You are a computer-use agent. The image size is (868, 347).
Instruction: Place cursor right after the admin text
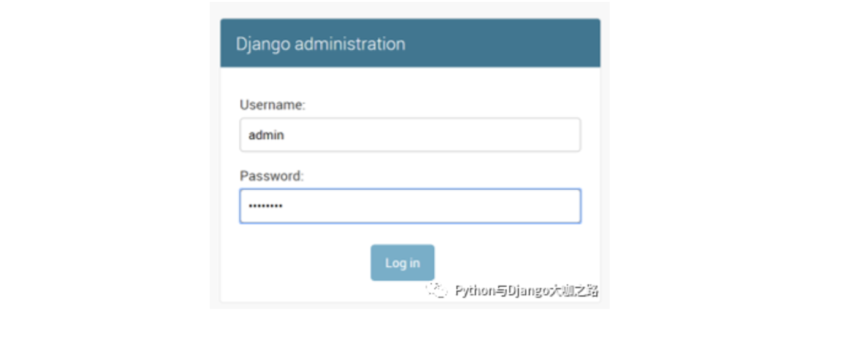[x=285, y=135]
